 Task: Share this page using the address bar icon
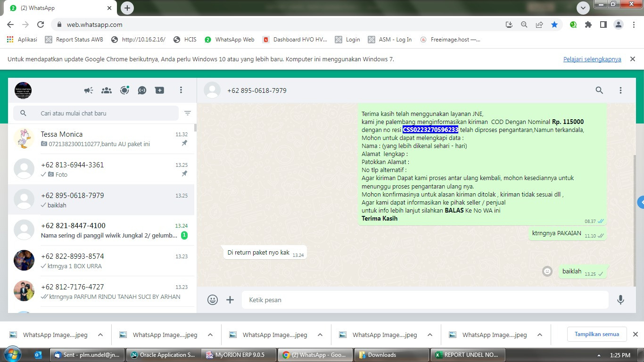[539, 25]
